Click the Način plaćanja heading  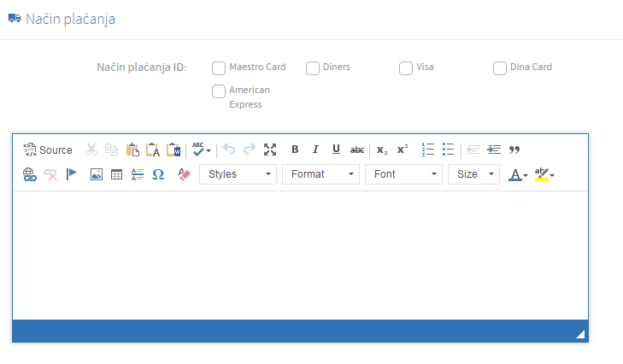(70, 19)
